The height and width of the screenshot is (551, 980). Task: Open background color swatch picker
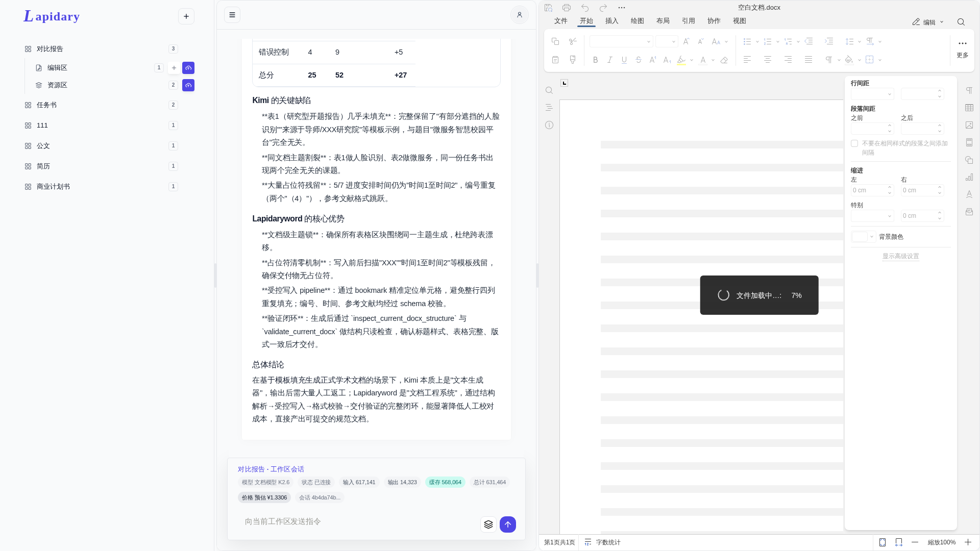click(x=864, y=237)
